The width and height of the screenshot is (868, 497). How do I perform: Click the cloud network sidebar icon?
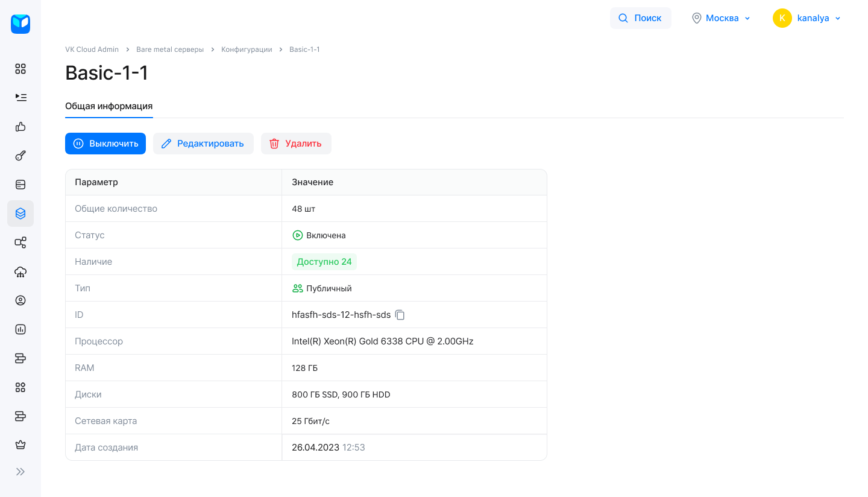click(x=20, y=272)
